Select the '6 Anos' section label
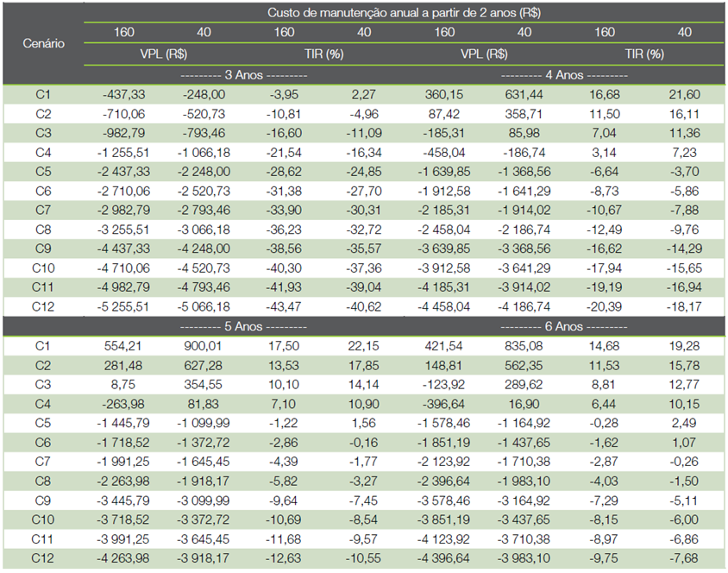The width and height of the screenshot is (728, 573). [563, 326]
